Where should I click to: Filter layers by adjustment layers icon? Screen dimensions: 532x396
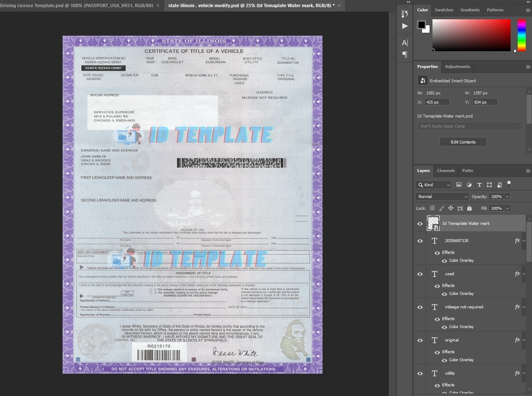tap(469, 185)
